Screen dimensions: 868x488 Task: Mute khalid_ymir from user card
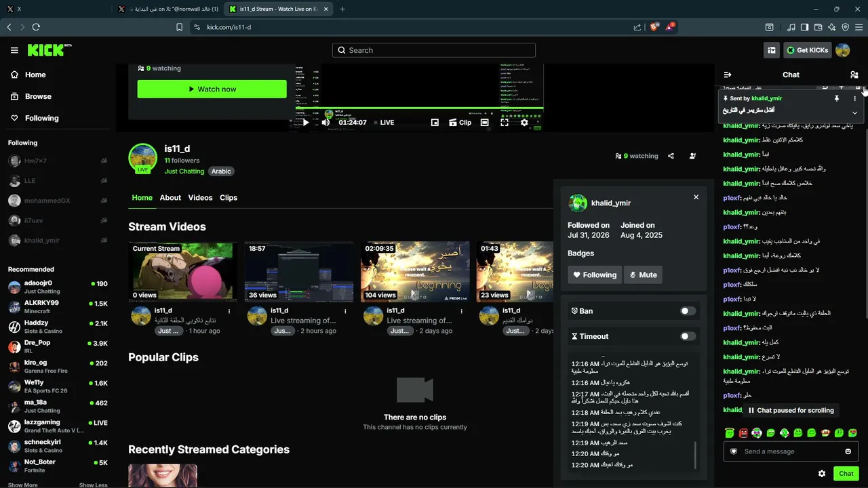[x=643, y=274]
